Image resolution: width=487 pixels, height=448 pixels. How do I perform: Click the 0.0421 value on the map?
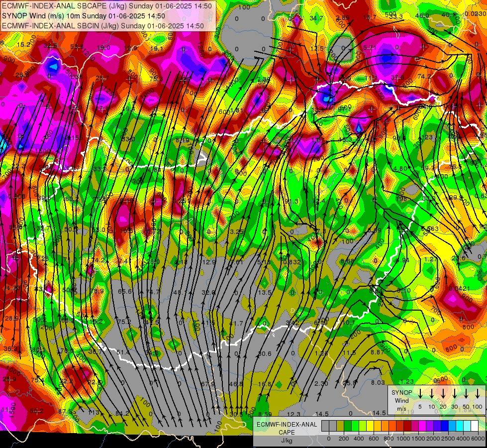pos(459,289)
